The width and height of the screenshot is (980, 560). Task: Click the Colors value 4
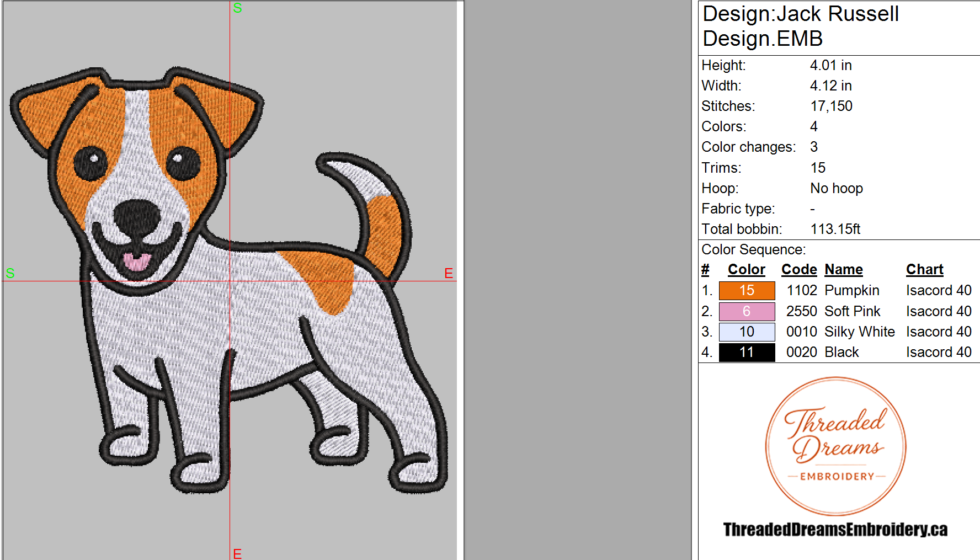[814, 126]
